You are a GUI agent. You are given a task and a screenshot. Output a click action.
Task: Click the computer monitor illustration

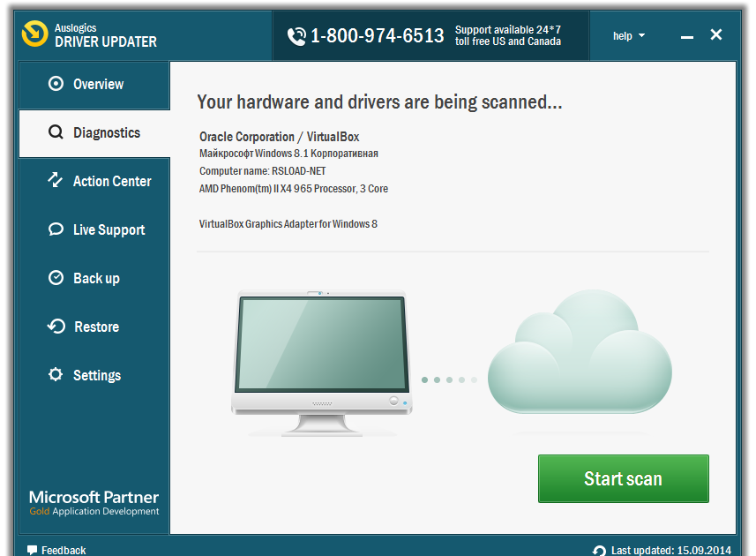point(322,363)
